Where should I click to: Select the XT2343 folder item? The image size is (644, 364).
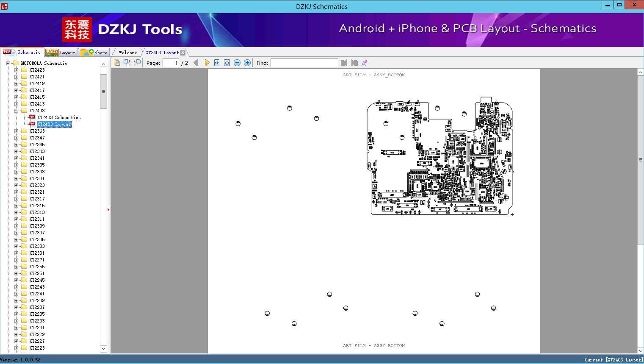click(x=37, y=151)
